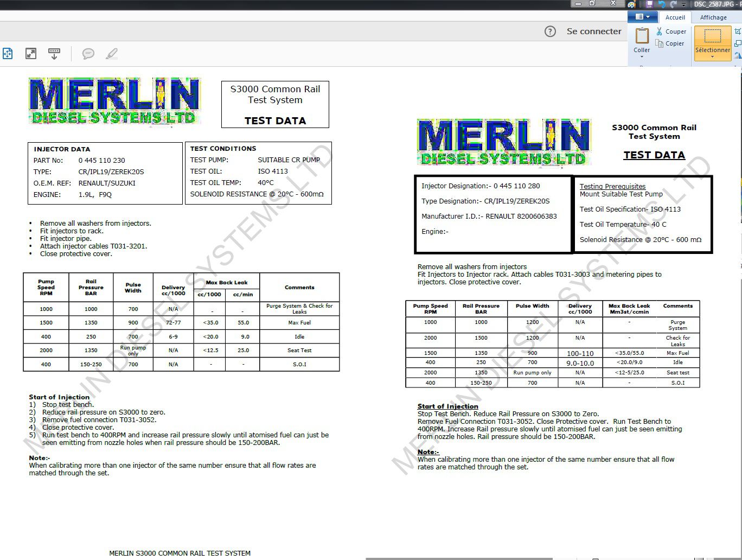The height and width of the screenshot is (560, 742).
Task: Click the '<35.0/55.0' back leak cell
Action: click(630, 353)
